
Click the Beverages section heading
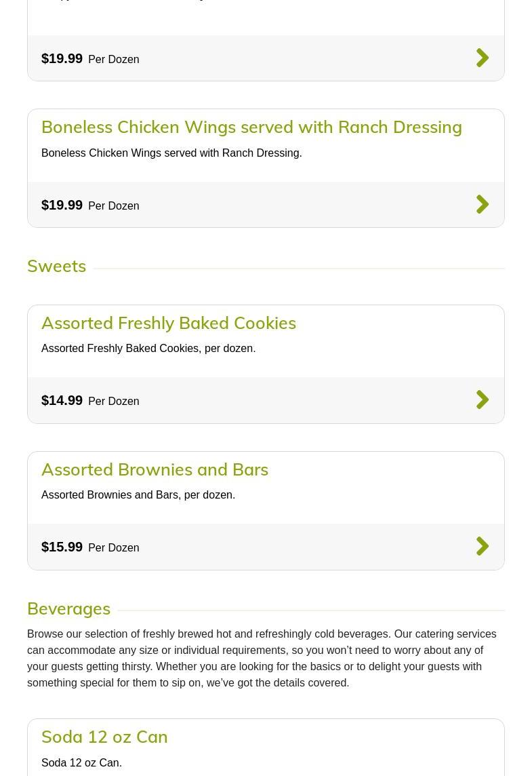point(68,608)
